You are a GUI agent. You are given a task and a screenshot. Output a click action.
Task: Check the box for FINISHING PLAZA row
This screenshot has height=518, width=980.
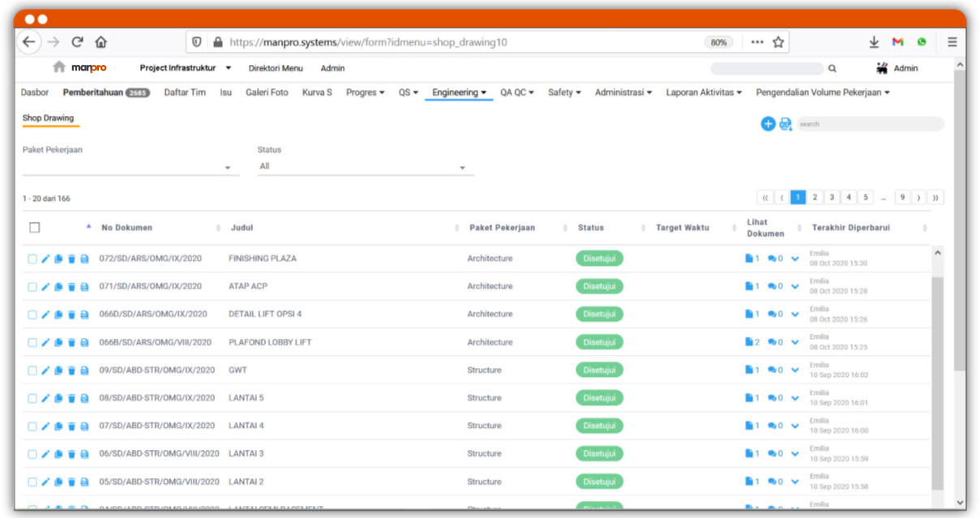[x=32, y=259]
